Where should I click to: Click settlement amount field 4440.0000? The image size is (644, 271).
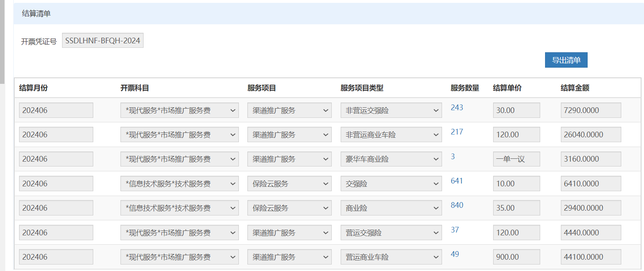pos(591,233)
